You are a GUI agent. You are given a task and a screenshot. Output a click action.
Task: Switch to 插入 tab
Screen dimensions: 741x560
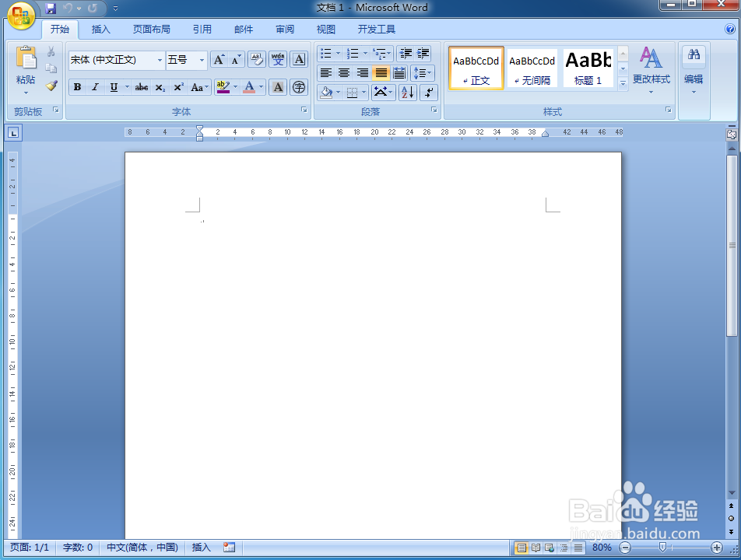click(100, 30)
